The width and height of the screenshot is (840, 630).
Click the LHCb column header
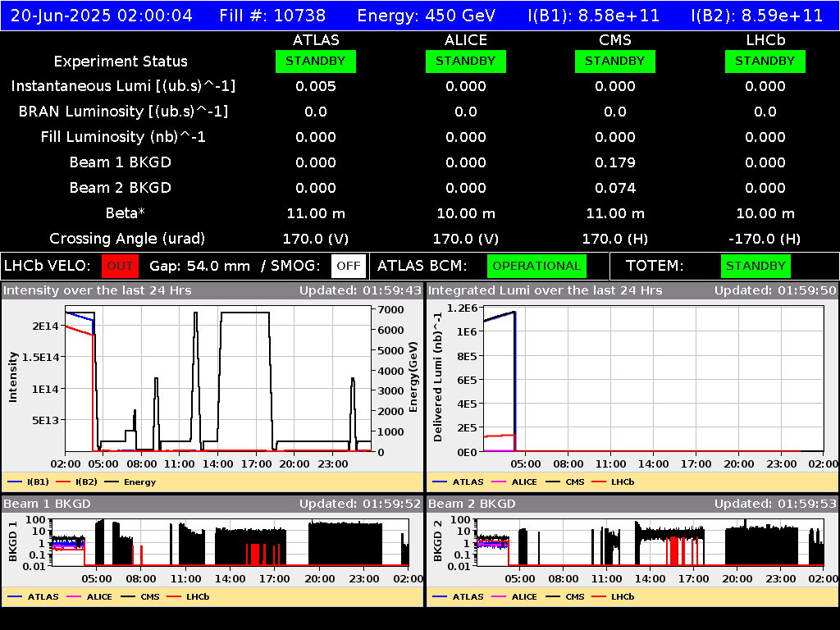765,40
